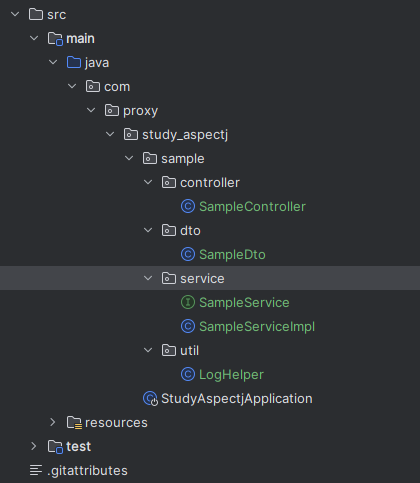Open StudyAspectjApplication file name
Image resolution: width=420 pixels, height=483 pixels.
pos(237,399)
